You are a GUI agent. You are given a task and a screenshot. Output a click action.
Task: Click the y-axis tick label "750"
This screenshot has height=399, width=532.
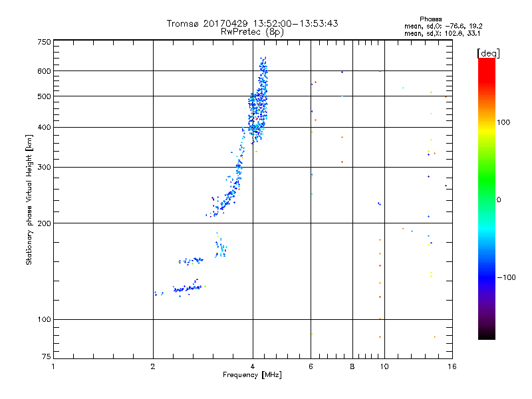click(x=44, y=42)
